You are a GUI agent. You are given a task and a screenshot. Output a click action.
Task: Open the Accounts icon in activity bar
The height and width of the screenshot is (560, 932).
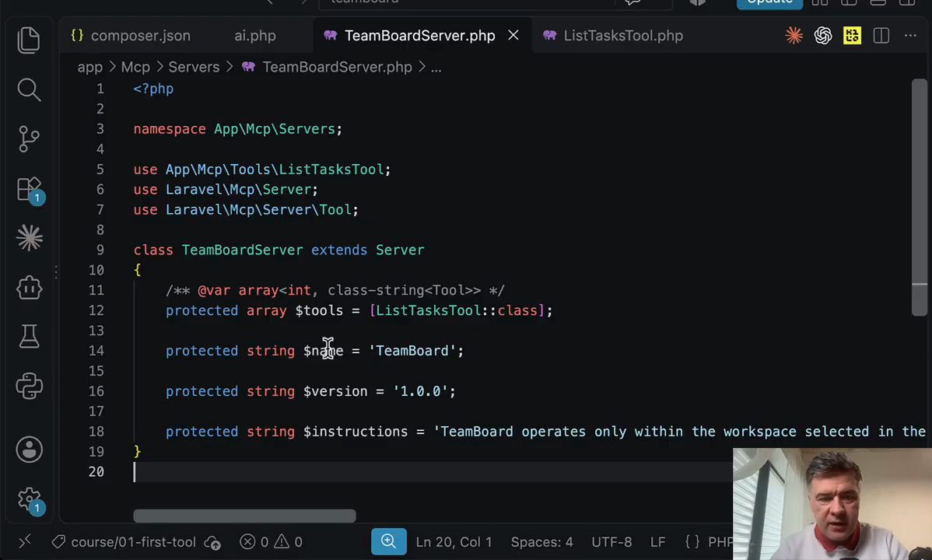pos(29,450)
